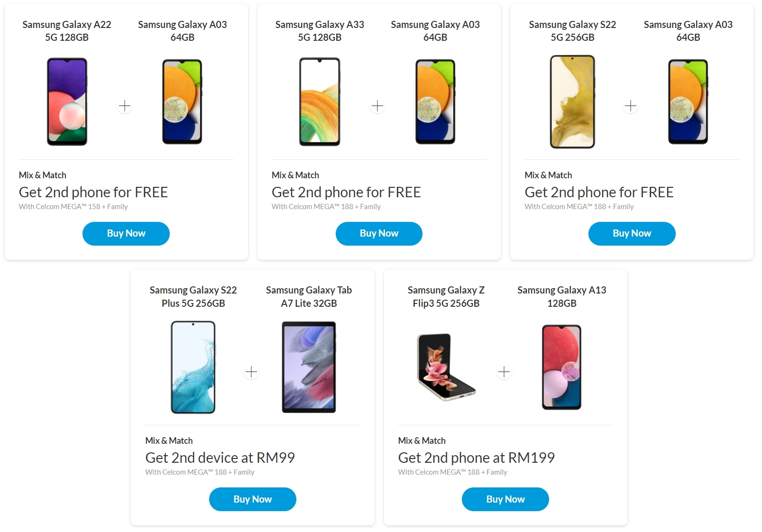Click the Celcom MEGA 158 + Family text
762x532 pixels.
(73, 207)
